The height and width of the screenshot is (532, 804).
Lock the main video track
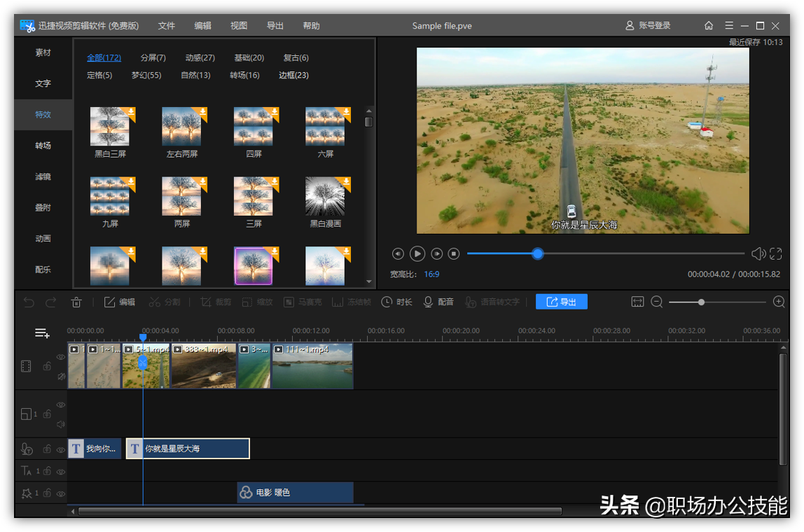coord(47,366)
